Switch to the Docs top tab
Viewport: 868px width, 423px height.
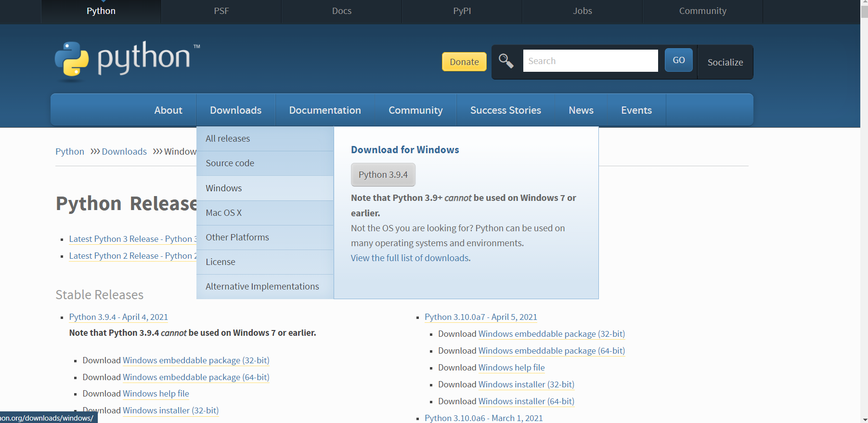(342, 11)
